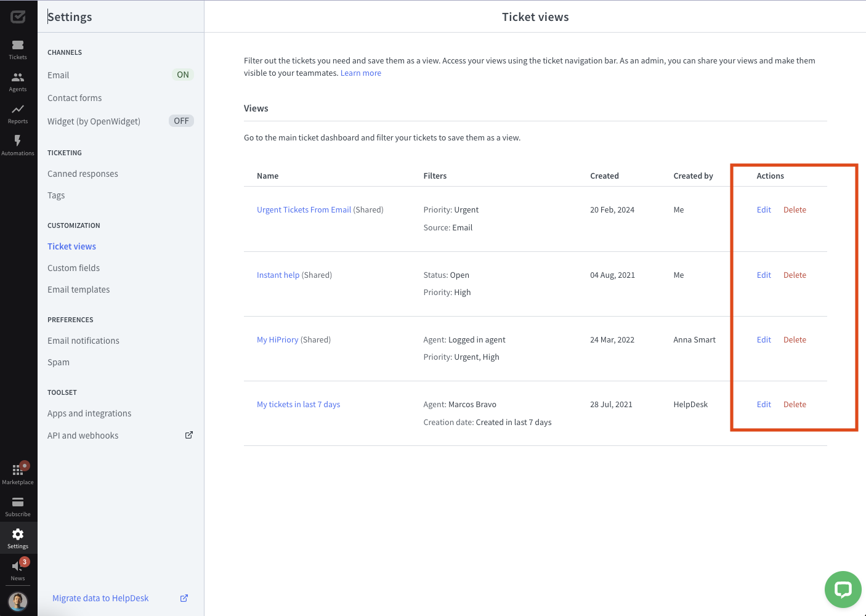Open the green chat widget bubble
This screenshot has width=866, height=616.
(843, 590)
